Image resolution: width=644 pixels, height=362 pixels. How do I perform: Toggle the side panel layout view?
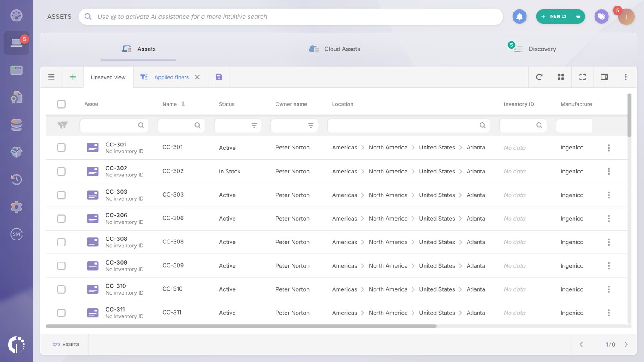pyautogui.click(x=604, y=77)
